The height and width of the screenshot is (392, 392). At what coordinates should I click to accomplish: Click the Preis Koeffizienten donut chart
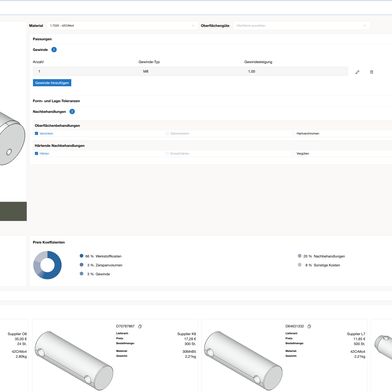(47, 265)
